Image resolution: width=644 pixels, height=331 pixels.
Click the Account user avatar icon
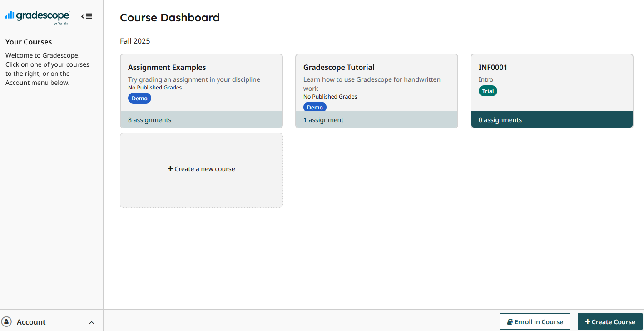tap(7, 321)
